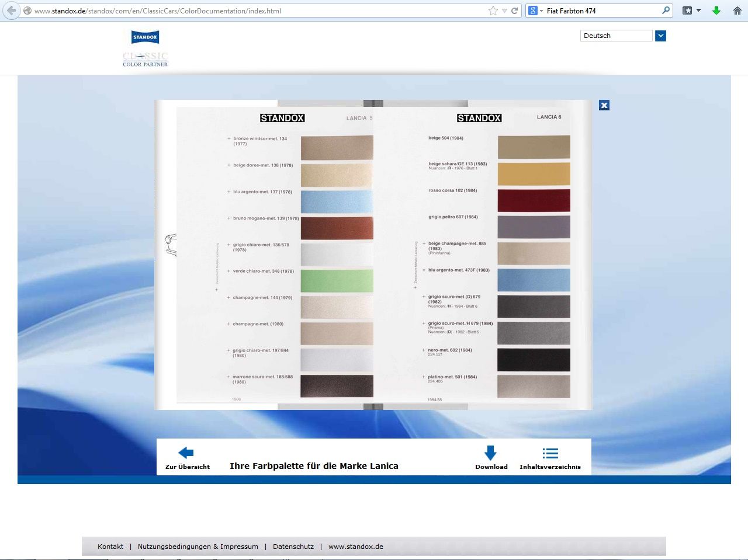Click the Inhaltsverzeichnis label
Viewport: 748px width, 560px height.
550,467
